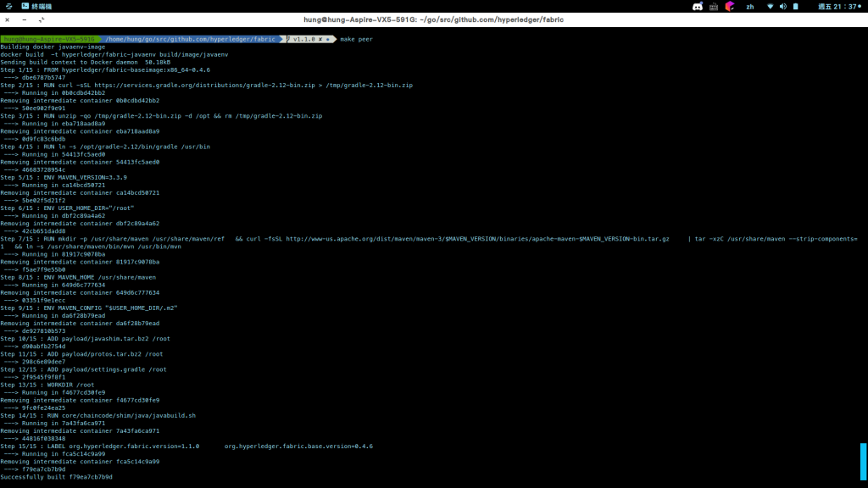Screen dimensions: 868x488
Task: Open the 終端機 application menu in the top panel
Action: click(x=36, y=6)
